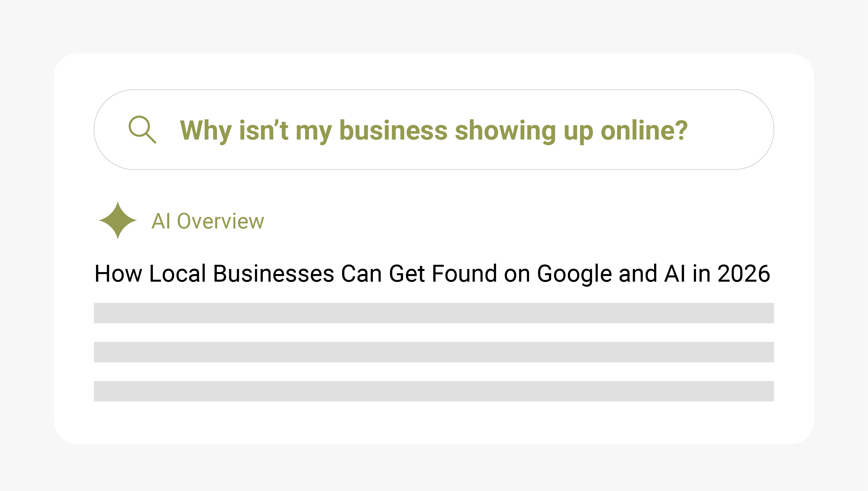Image resolution: width=868 pixels, height=491 pixels.
Task: Select the second gray placeholder text line
Action: pyautogui.click(x=434, y=352)
